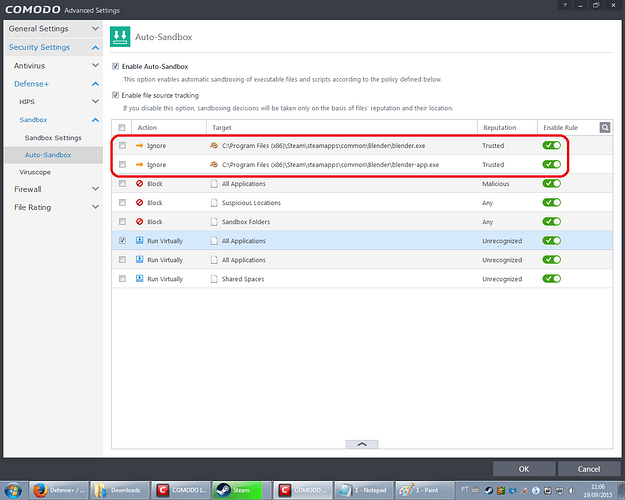Click the Blender icon for the blender.exe rule
The image size is (625, 500).
[214, 146]
